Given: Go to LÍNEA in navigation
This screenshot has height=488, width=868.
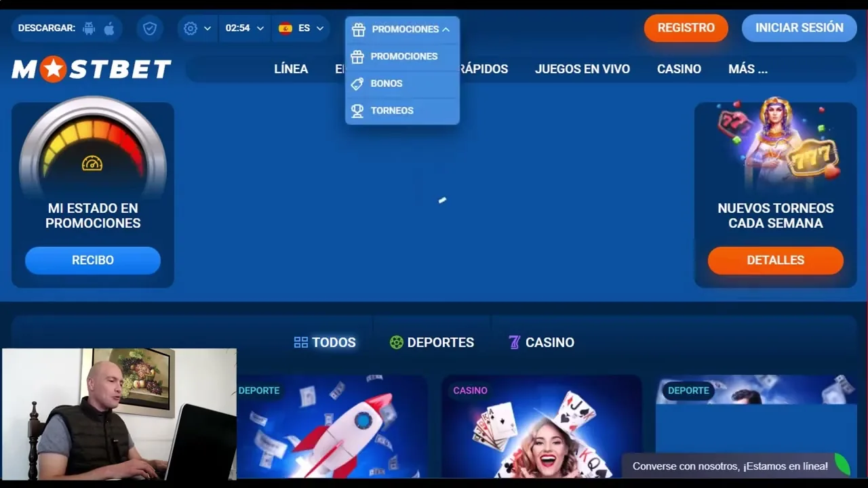Looking at the screenshot, I should 291,69.
